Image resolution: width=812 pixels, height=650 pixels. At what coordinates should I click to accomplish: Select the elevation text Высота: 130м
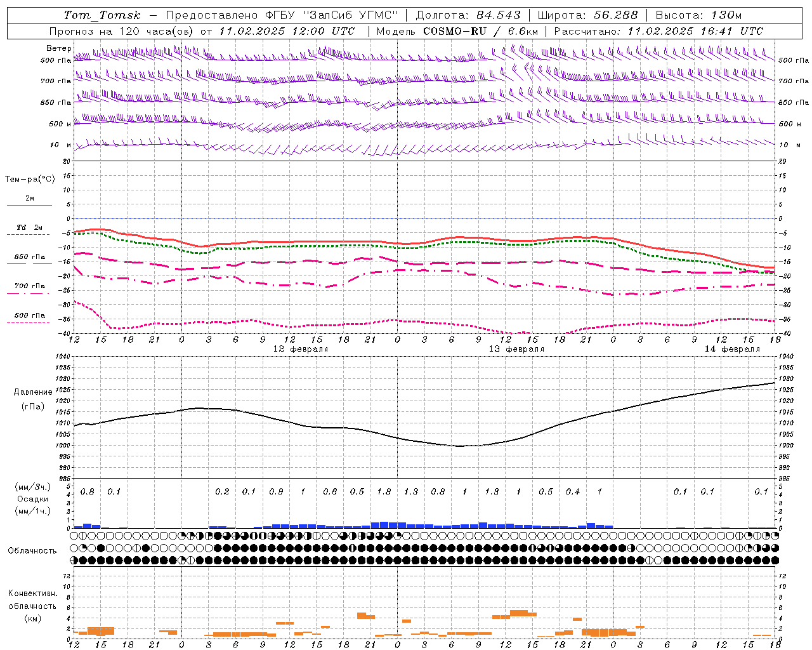point(698,15)
